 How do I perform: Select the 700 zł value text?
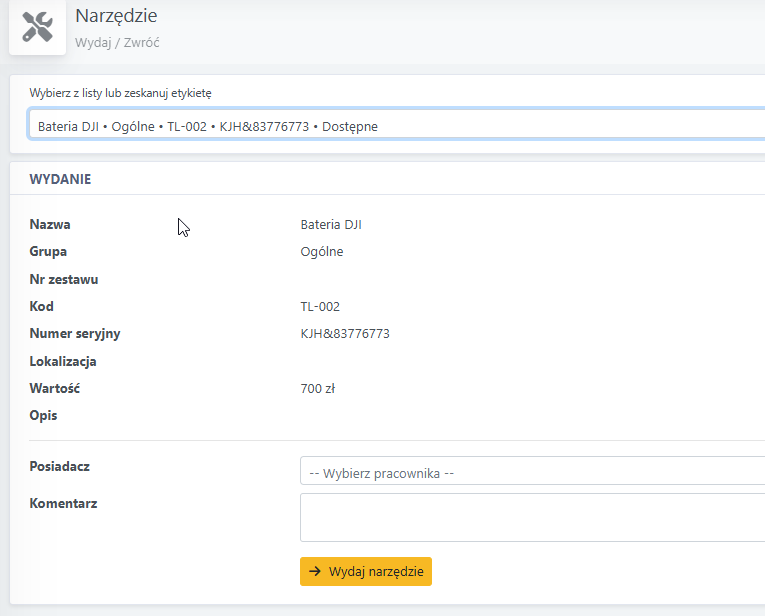point(318,389)
